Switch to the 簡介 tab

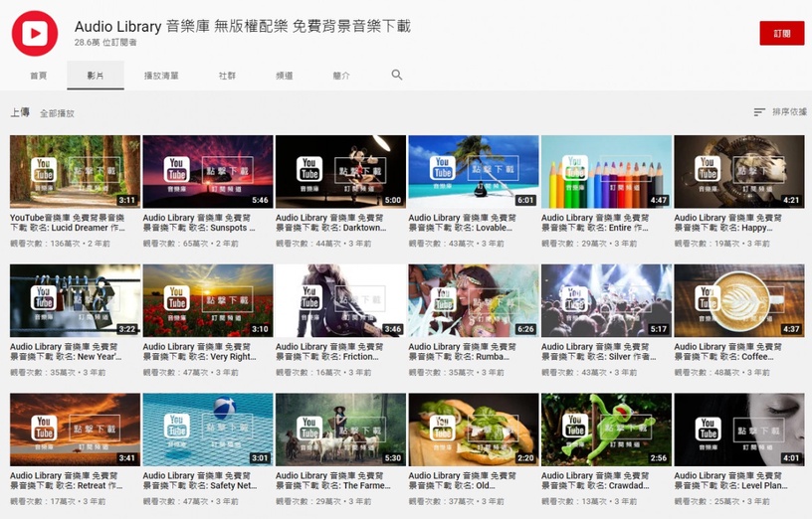[x=341, y=76]
